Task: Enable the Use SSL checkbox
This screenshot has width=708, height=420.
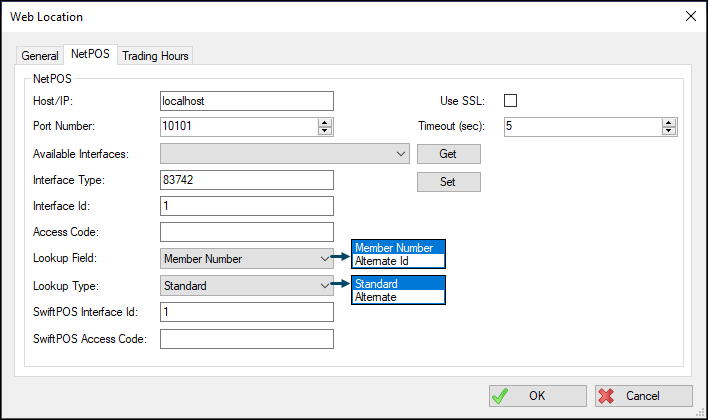Action: pos(510,100)
